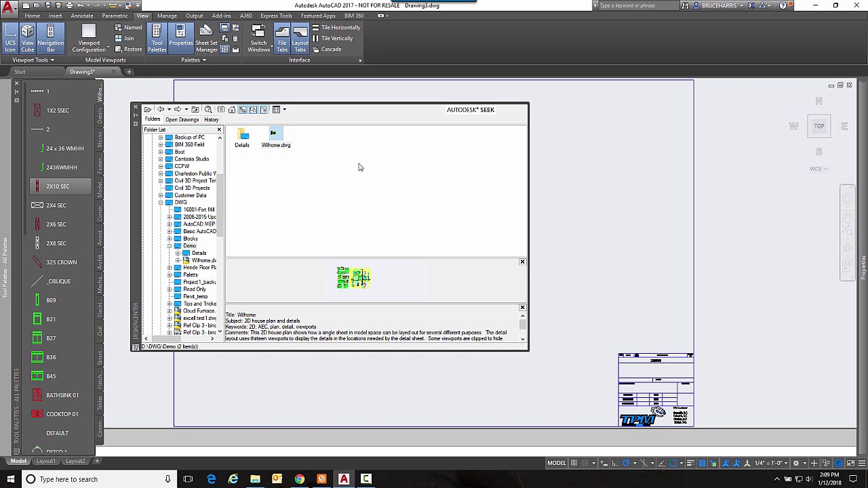This screenshot has width=868, height=488.
Task: Click TOP face on the ViewCube
Action: [x=819, y=126]
